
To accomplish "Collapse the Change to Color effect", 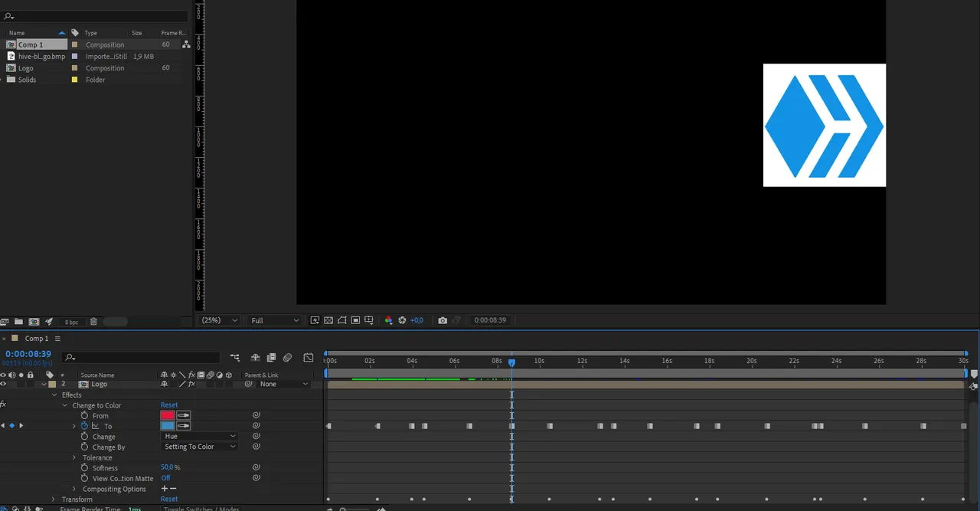I will 65,405.
